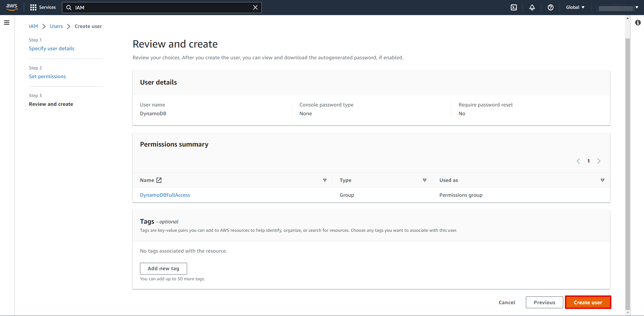The width and height of the screenshot is (644, 316).
Task: Click in the IAM search field
Action: click(162, 7)
